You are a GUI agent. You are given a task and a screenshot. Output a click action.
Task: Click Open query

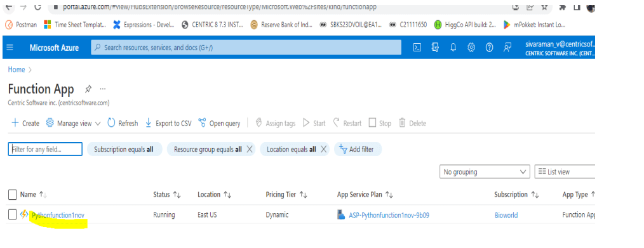point(219,124)
